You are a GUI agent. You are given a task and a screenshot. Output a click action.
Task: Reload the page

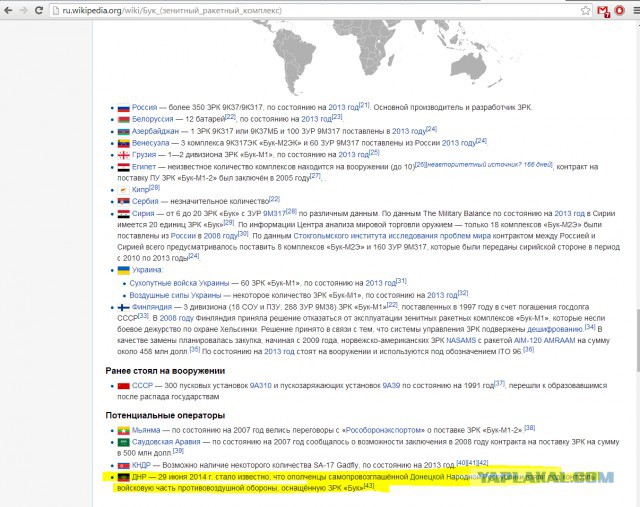point(39,10)
